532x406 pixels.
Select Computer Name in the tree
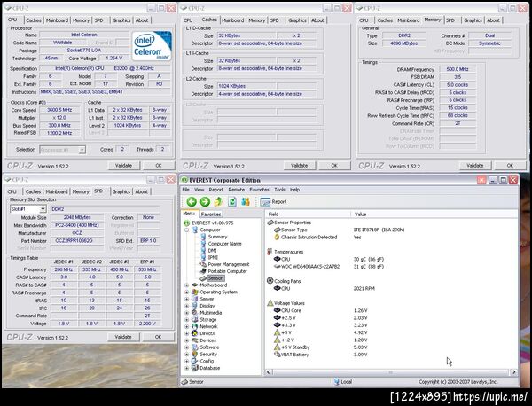pyautogui.click(x=224, y=244)
